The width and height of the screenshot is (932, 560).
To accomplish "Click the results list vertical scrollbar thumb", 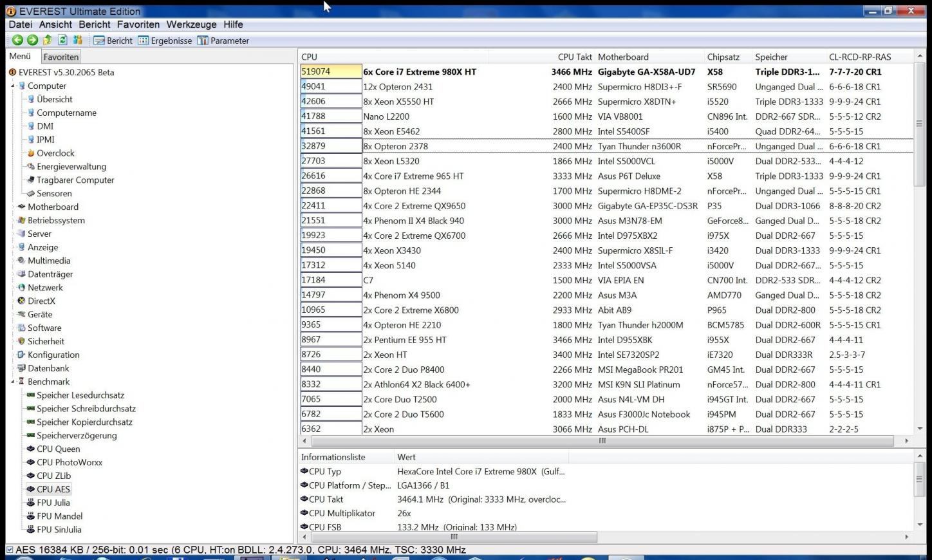I will point(919,124).
